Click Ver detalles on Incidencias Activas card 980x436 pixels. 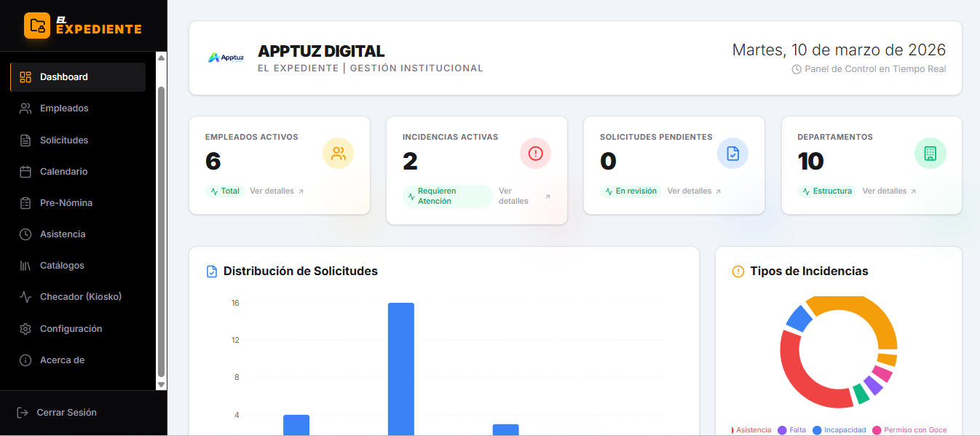click(524, 197)
